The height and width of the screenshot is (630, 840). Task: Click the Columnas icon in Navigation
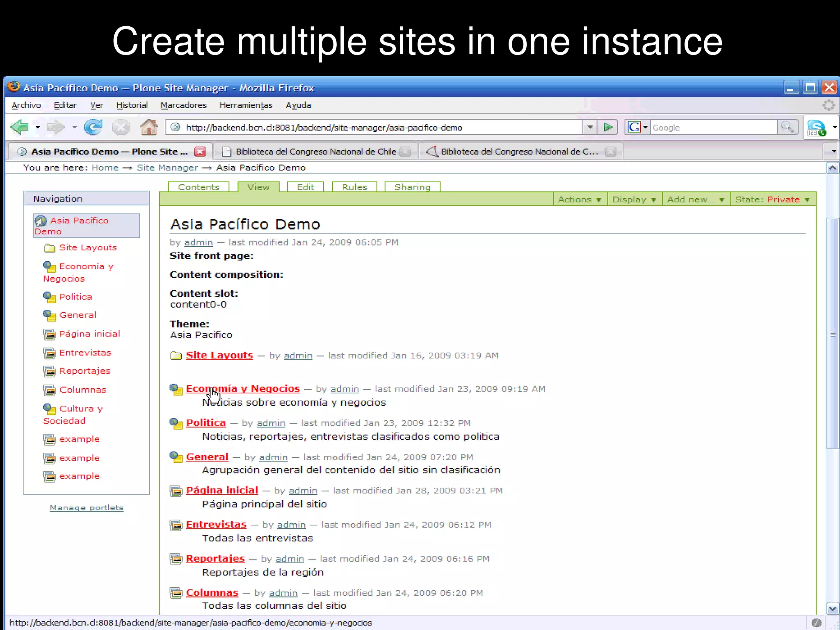coord(50,390)
